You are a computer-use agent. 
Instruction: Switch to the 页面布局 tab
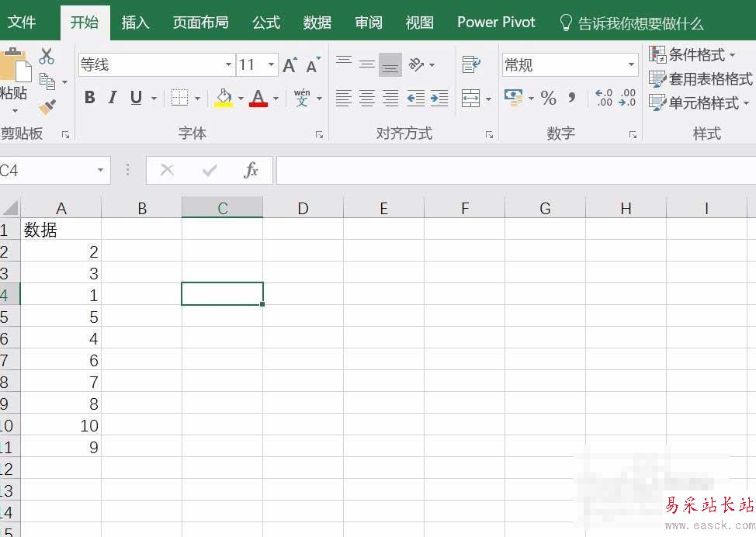[200, 23]
